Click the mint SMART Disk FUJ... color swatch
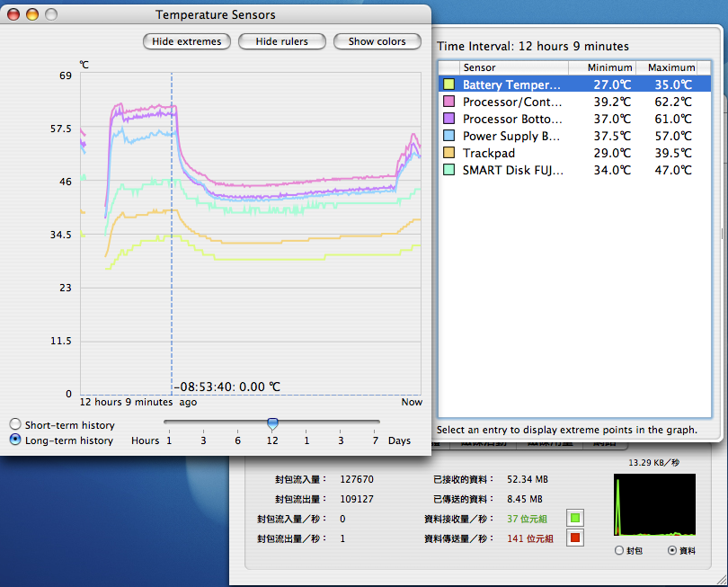 tap(449, 170)
